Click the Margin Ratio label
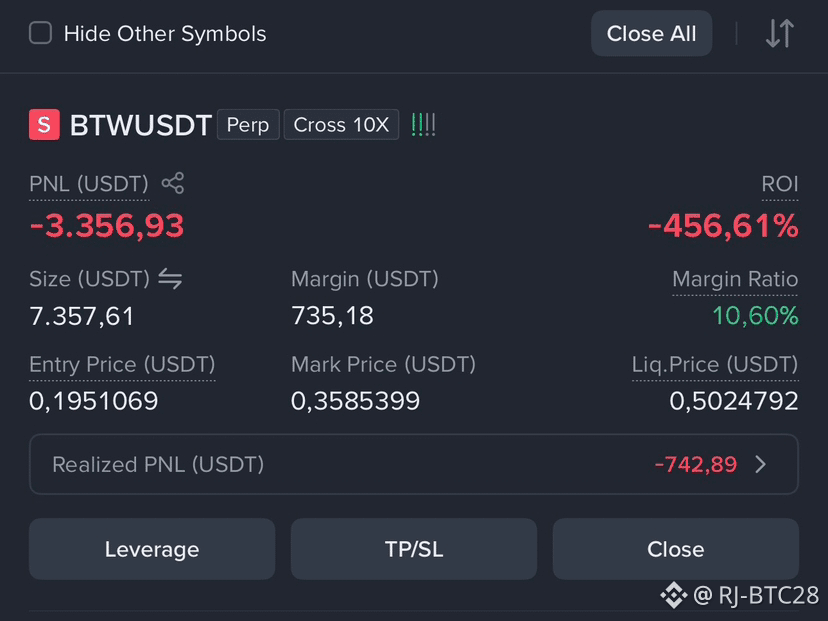Image resolution: width=828 pixels, height=621 pixels. pyautogui.click(x=735, y=279)
